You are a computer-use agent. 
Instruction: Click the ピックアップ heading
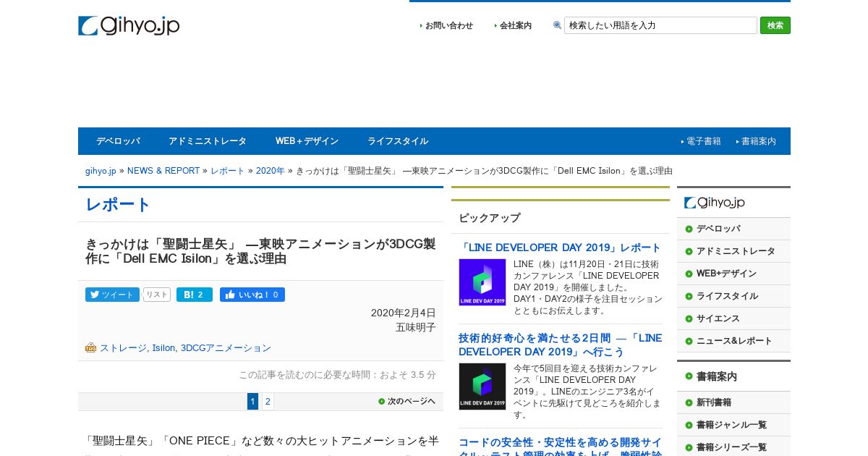490,218
